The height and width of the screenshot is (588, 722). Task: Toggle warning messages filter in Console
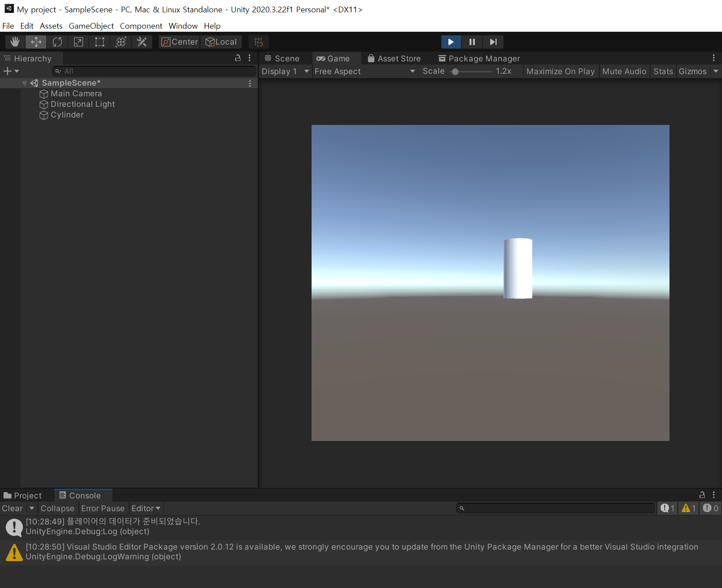pos(688,508)
